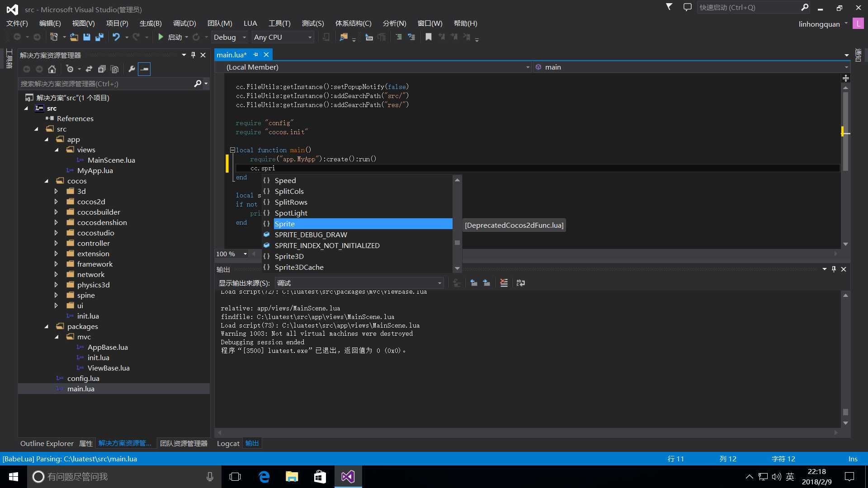Click the New Project icon in toolbar
Viewport: 868px width, 488px height.
[x=54, y=37]
